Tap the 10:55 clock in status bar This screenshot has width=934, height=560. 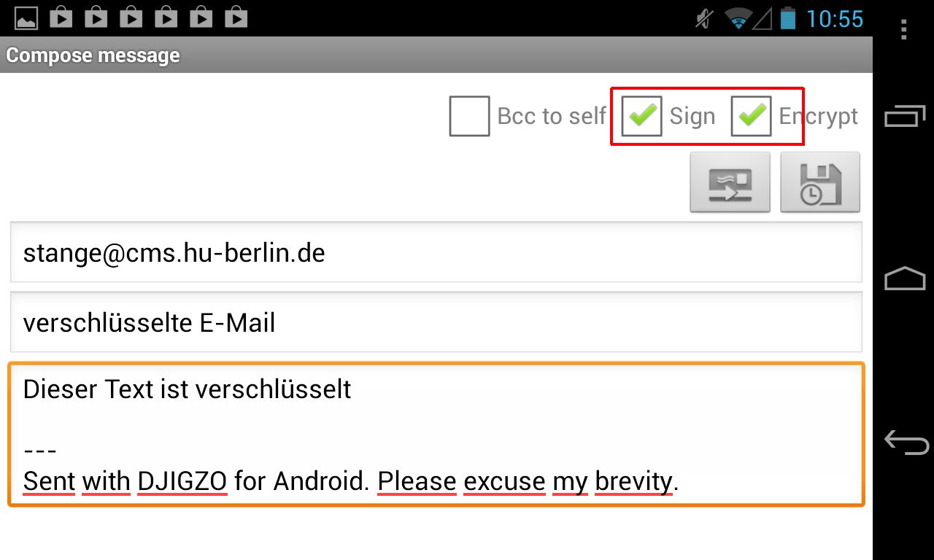click(x=835, y=19)
